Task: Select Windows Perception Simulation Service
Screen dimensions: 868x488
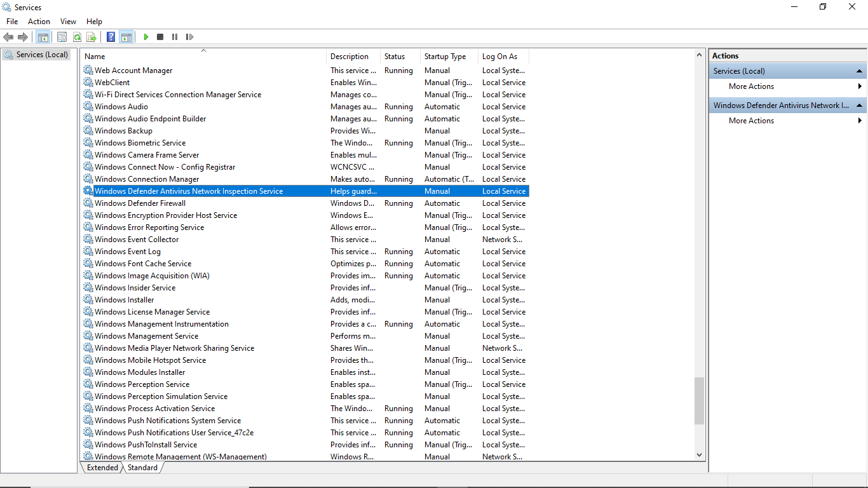Action: click(305, 396)
